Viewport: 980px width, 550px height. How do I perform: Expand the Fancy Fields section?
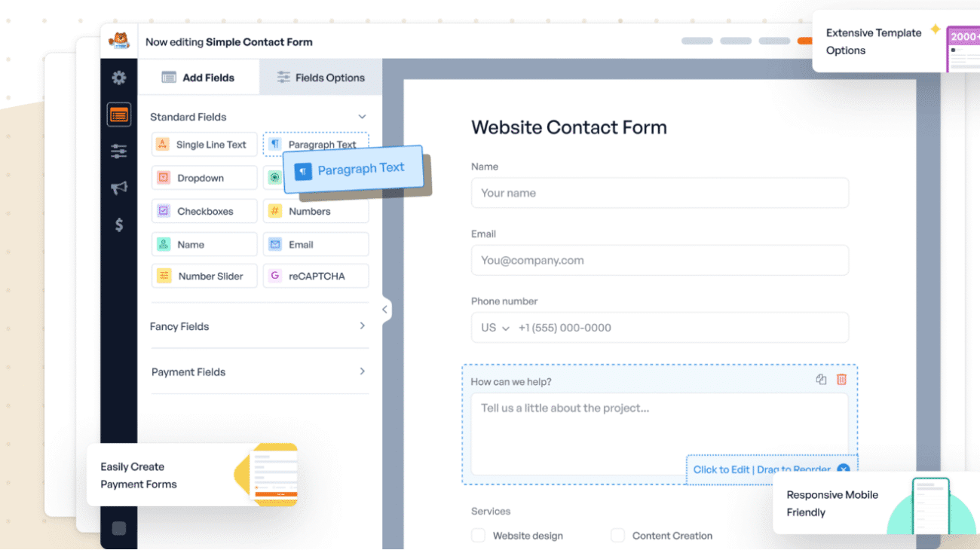coord(259,326)
